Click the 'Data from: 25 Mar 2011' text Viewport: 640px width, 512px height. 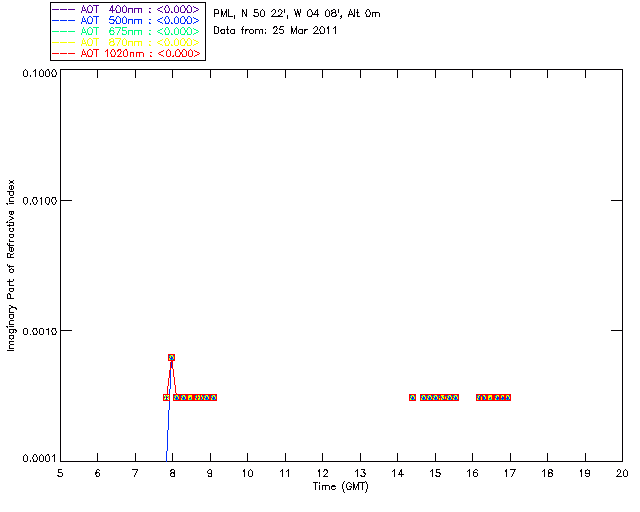(275, 31)
